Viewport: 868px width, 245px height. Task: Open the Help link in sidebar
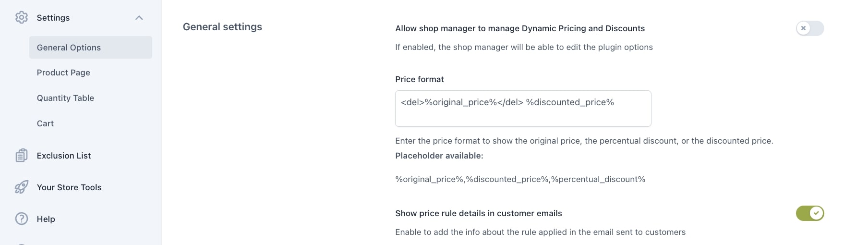pos(46,219)
